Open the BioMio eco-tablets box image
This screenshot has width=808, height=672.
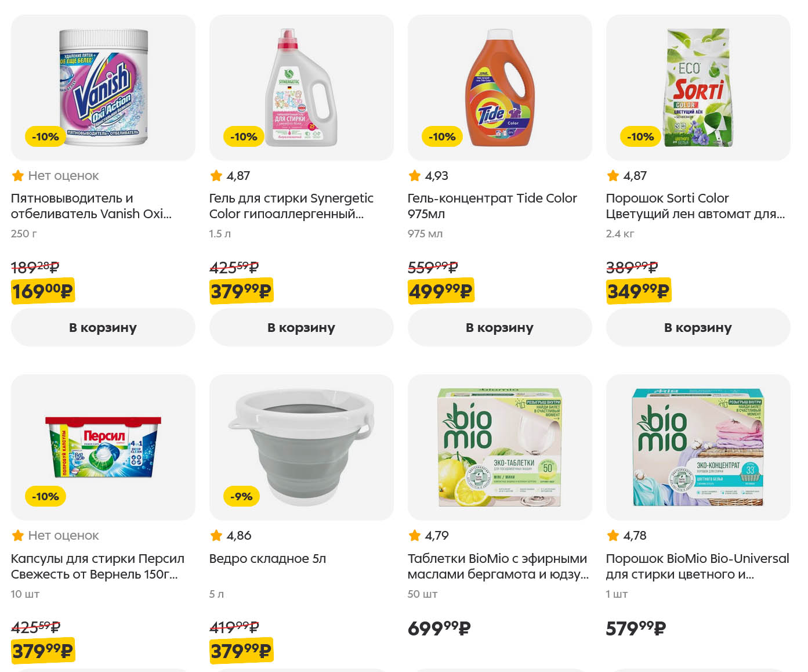point(499,447)
